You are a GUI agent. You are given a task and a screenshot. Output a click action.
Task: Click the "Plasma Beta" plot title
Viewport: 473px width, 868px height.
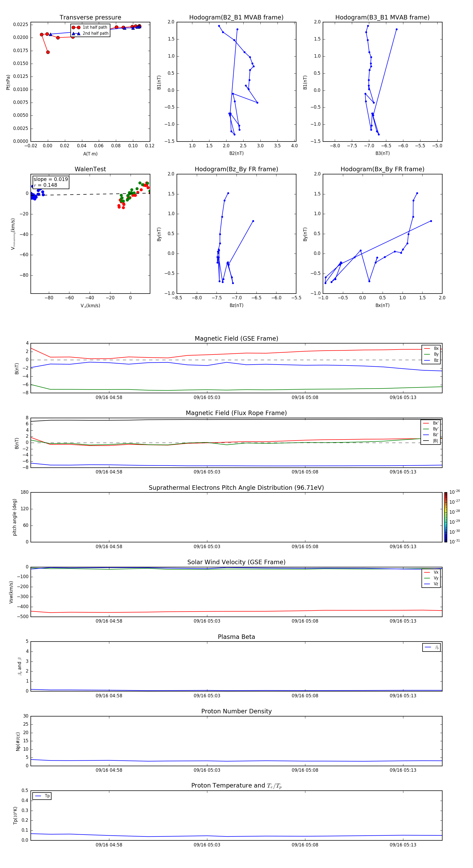tap(236, 637)
